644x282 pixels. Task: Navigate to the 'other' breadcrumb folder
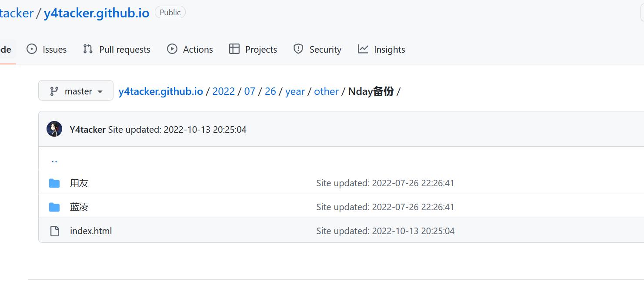pyautogui.click(x=326, y=91)
